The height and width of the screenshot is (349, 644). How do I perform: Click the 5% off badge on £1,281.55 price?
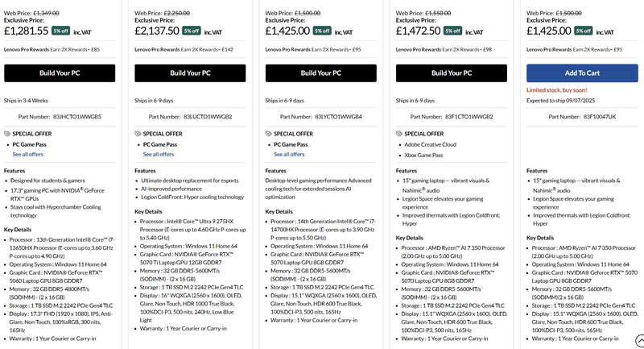tap(61, 31)
